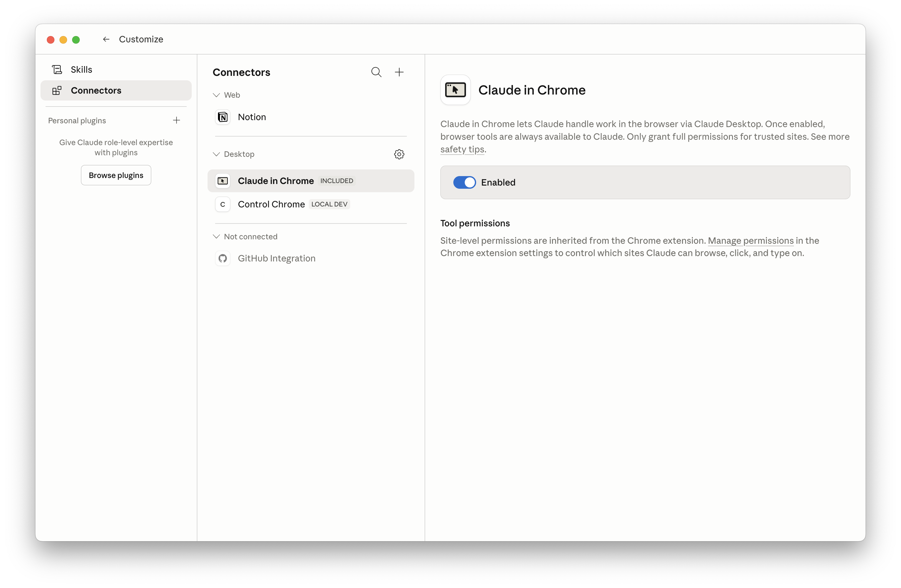
Task: Click the GitHub Integration icon
Action: (223, 258)
